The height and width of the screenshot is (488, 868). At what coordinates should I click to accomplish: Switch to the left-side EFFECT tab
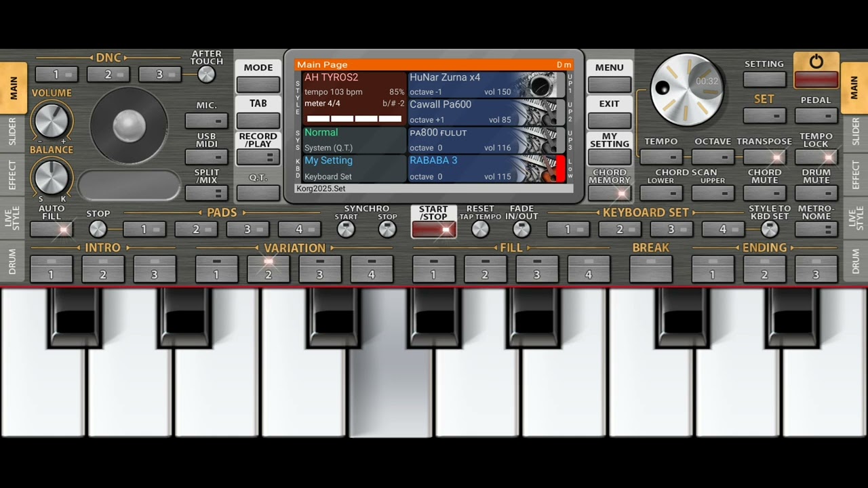point(13,175)
